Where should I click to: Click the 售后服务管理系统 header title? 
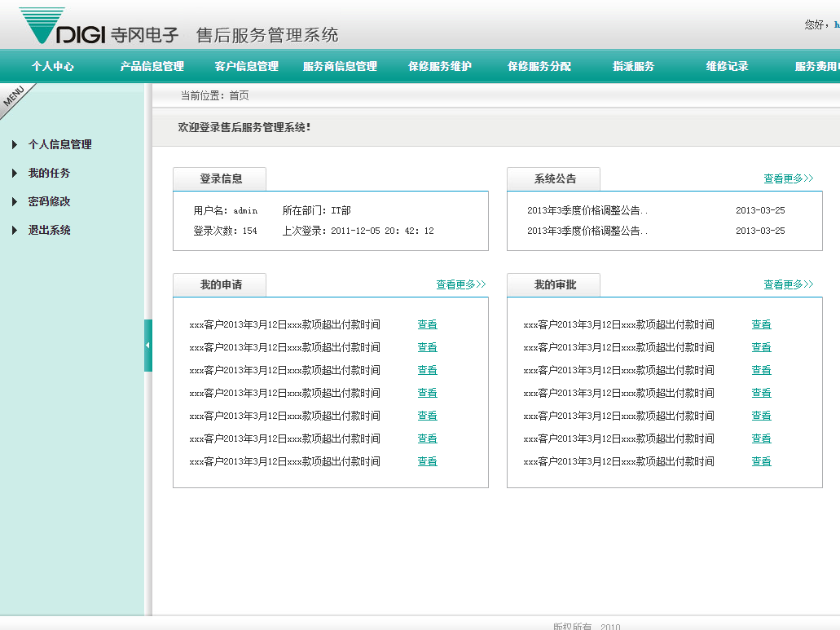266,35
